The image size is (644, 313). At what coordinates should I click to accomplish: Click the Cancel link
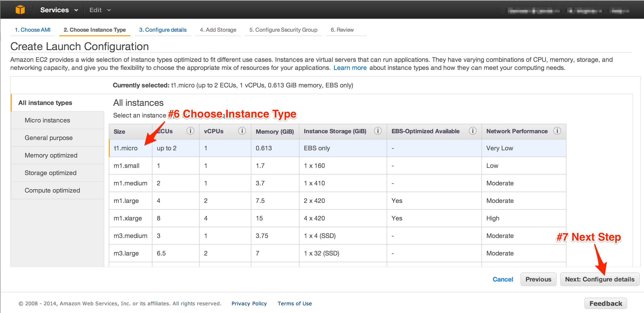[x=503, y=279]
